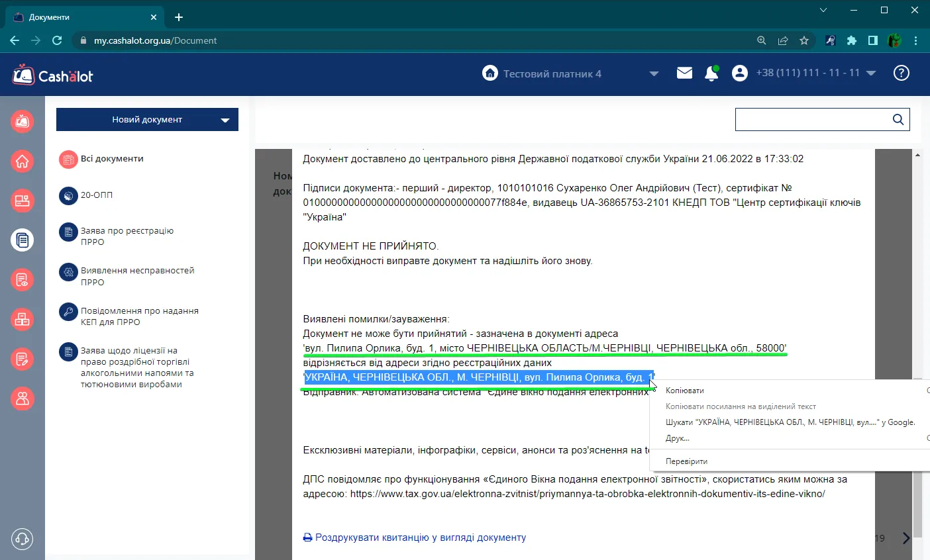
Task: Go to the next document arrow
Action: click(906, 538)
